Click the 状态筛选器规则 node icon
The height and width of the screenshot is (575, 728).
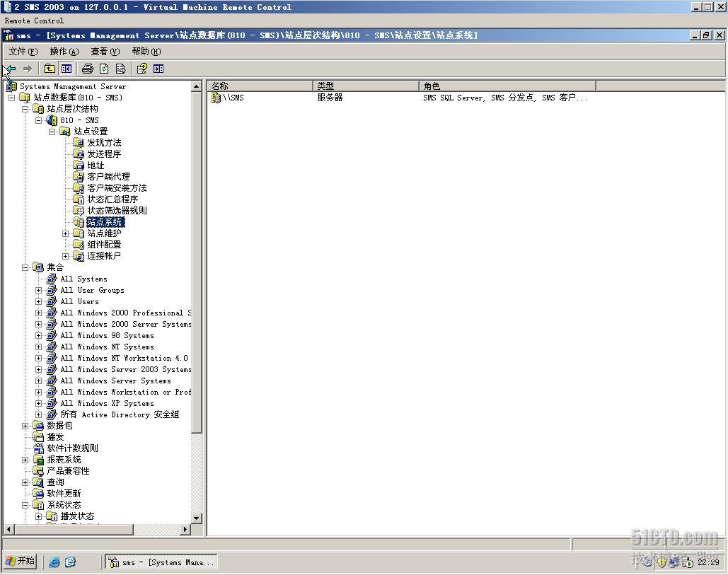(x=79, y=210)
